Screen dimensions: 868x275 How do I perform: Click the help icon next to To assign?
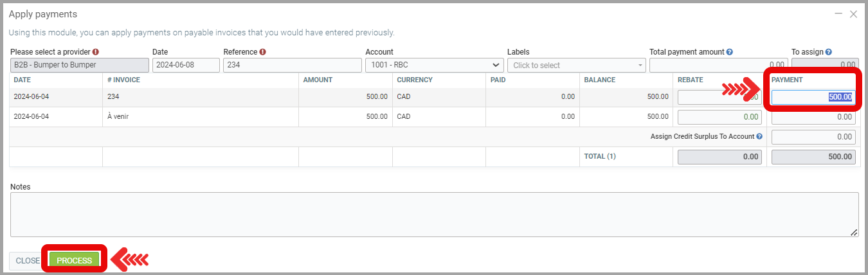(x=829, y=52)
